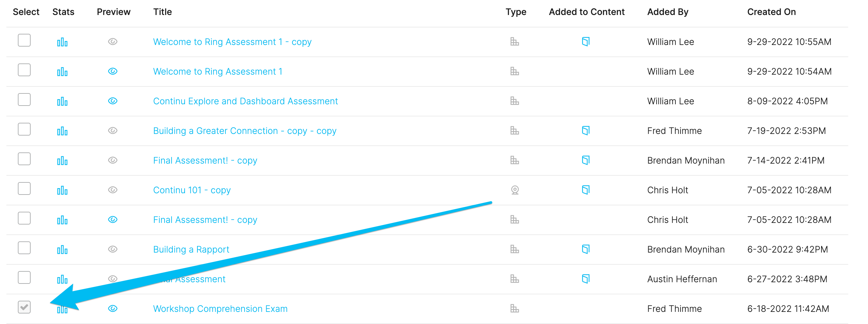Open Continu Explore and Dashboard Assessment link
This screenshot has width=868, height=324.
pyautogui.click(x=245, y=101)
